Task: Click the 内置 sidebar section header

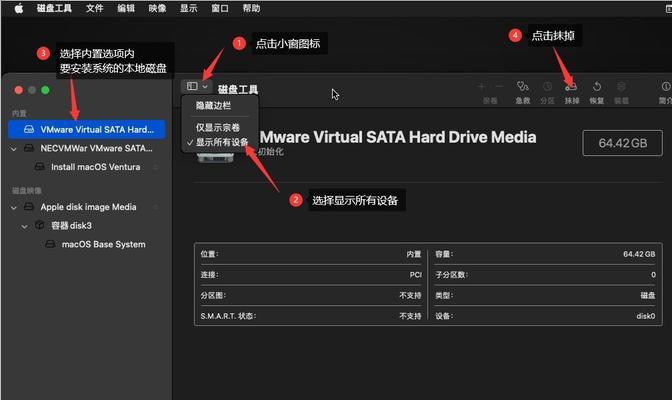Action: coord(19,113)
